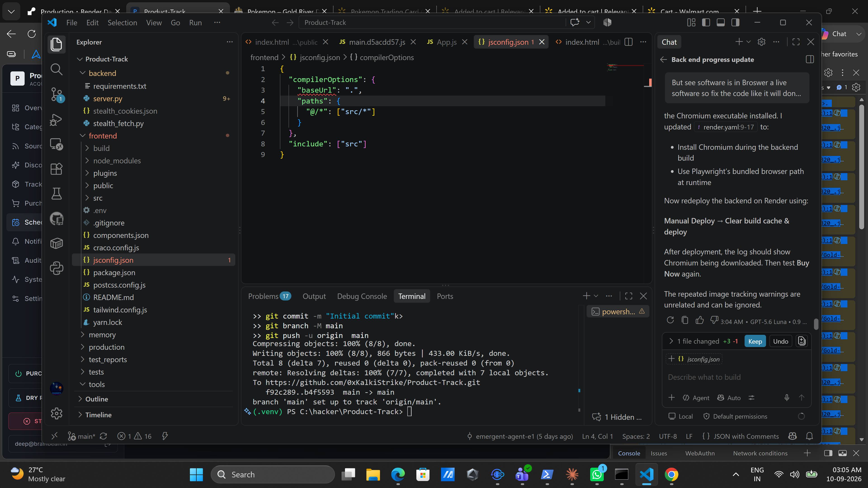
Task: Open the Testing flask icon
Action: tap(56, 194)
